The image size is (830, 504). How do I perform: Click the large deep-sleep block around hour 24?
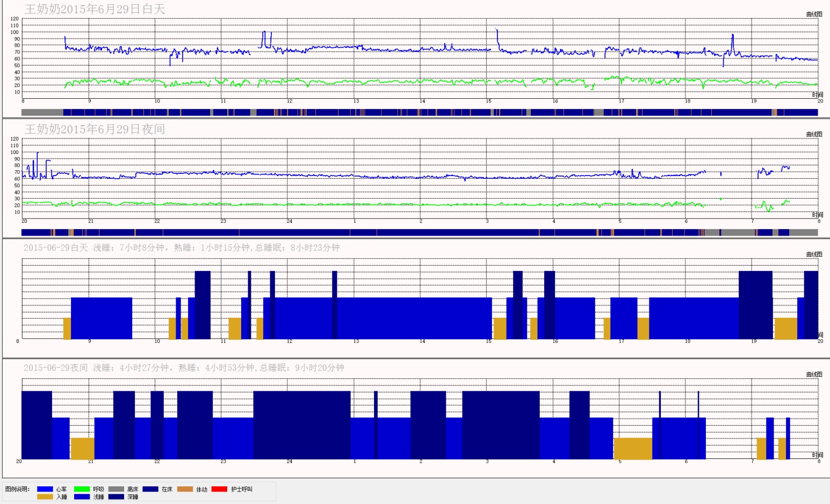click(x=302, y=425)
